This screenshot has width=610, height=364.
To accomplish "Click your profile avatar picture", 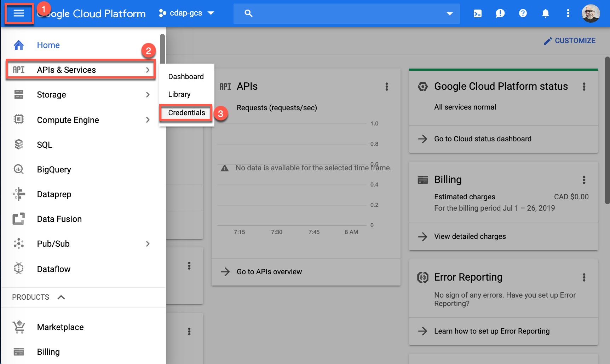I will (x=590, y=13).
